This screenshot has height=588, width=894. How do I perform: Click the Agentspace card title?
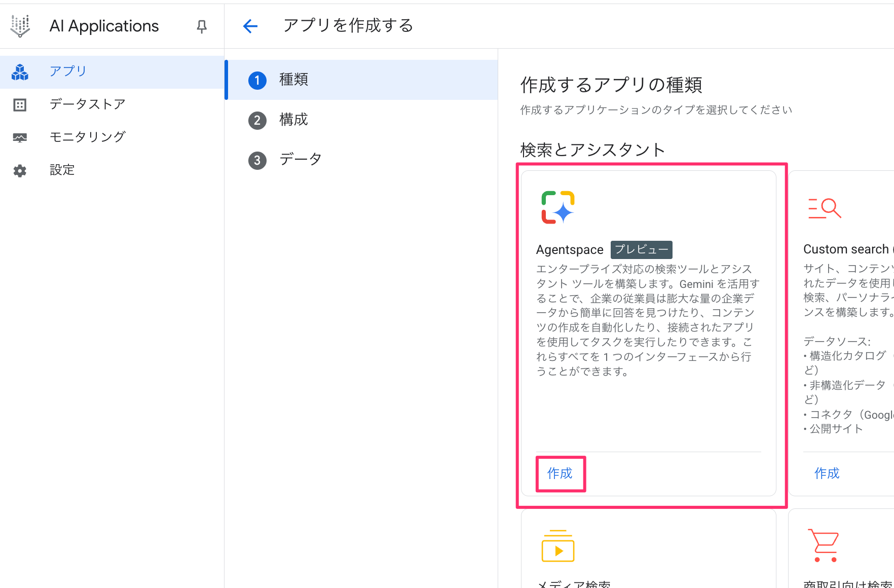pyautogui.click(x=570, y=250)
